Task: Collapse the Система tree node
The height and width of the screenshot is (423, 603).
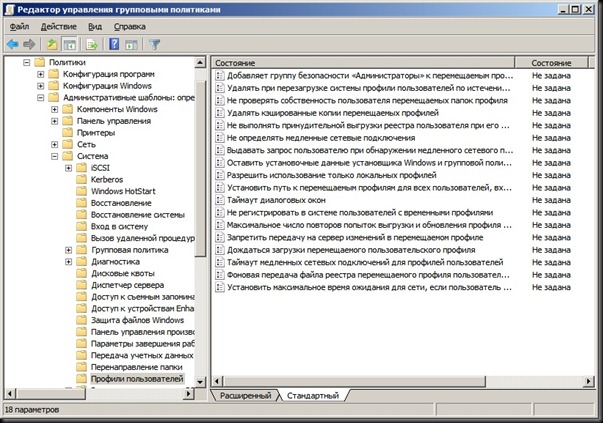Action: click(55, 156)
